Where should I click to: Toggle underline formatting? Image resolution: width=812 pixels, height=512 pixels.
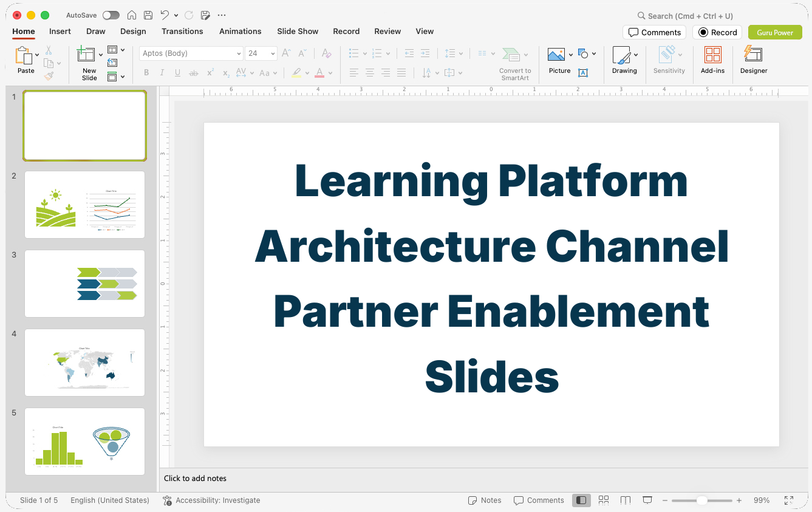point(177,73)
